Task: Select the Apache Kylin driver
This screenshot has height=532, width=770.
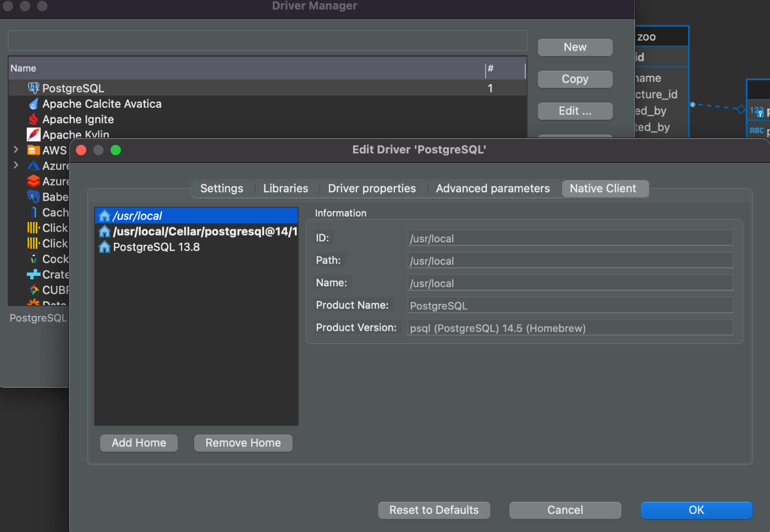Action: (x=267, y=133)
